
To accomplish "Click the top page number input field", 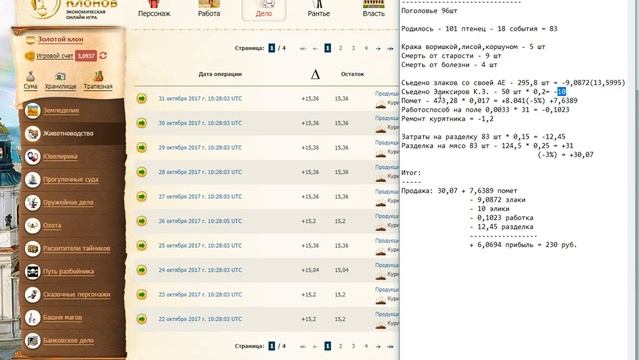I will pos(272,48).
